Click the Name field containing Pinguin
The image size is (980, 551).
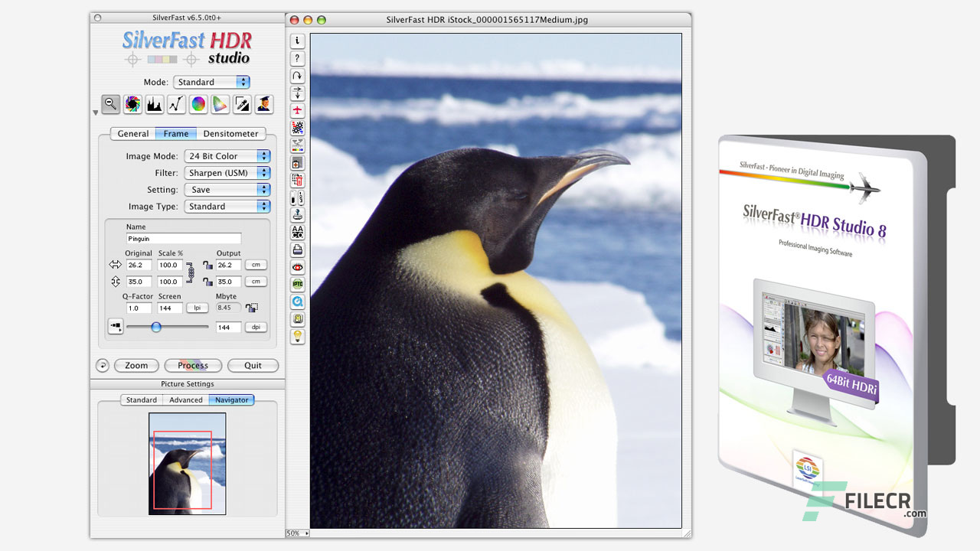pyautogui.click(x=184, y=239)
